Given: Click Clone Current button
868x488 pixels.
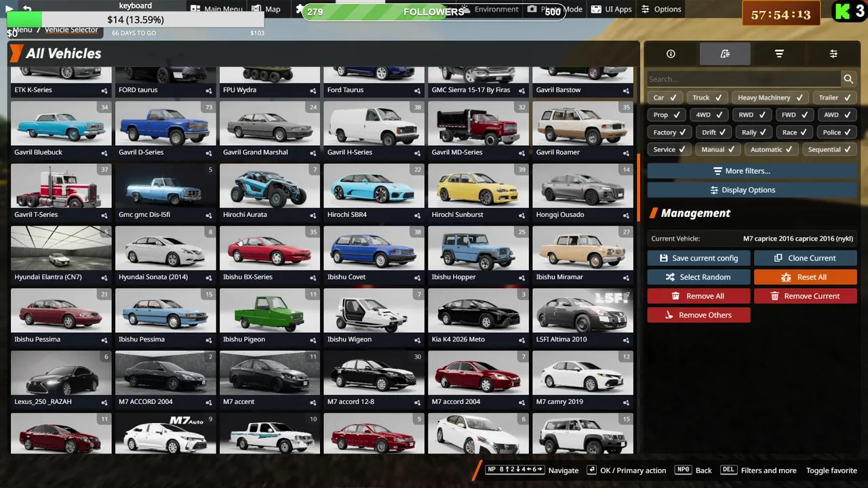Looking at the screenshot, I should coord(806,258).
